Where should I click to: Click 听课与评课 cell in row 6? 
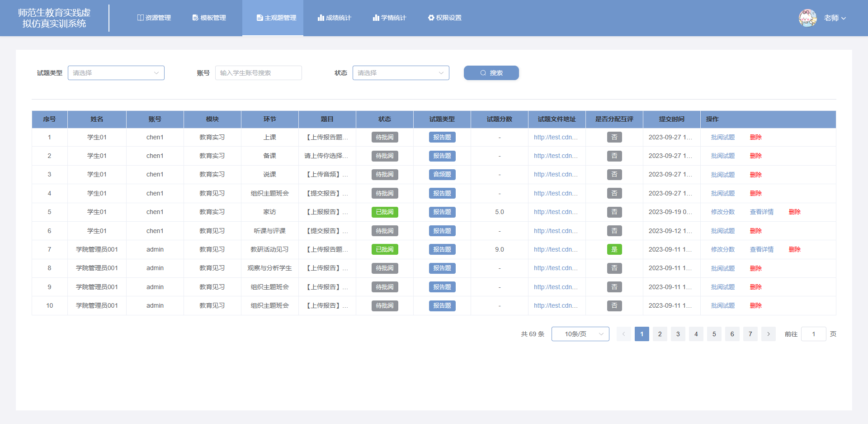click(x=270, y=231)
